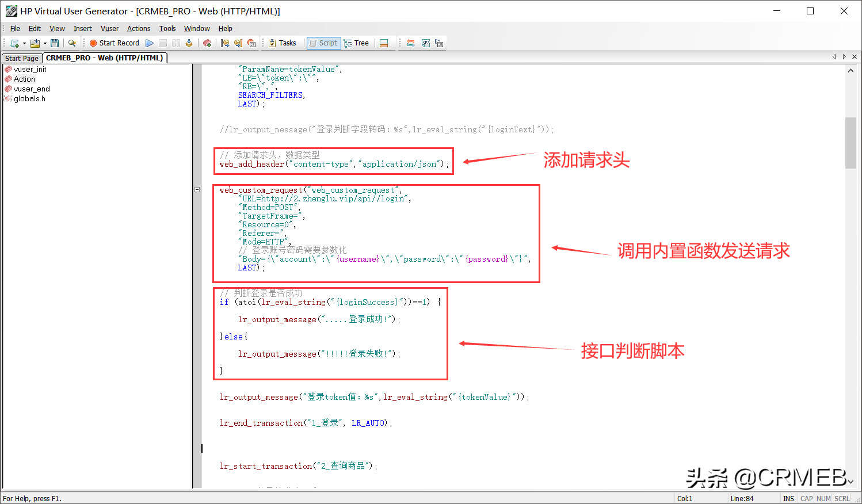Image resolution: width=862 pixels, height=504 pixels.
Task: Switch to Tree view
Action: (x=356, y=43)
